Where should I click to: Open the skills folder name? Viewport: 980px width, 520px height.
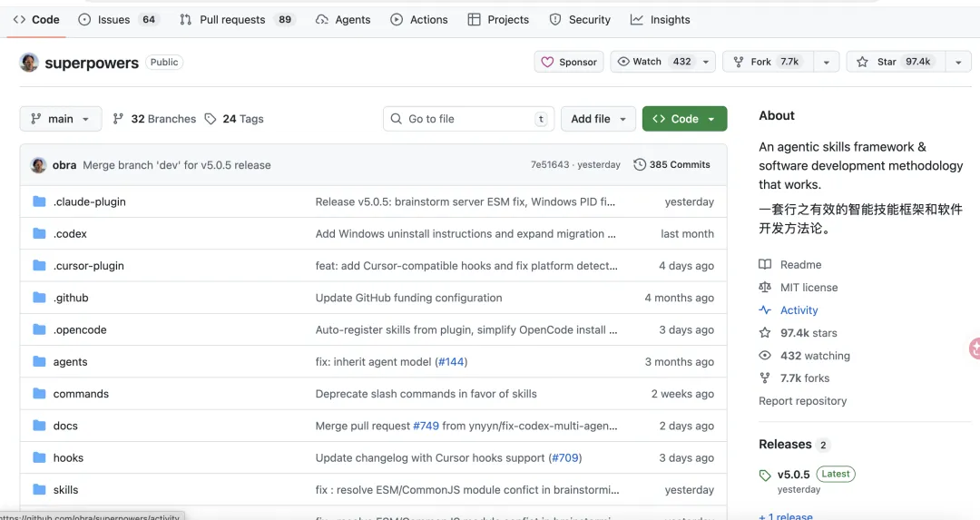(65, 489)
